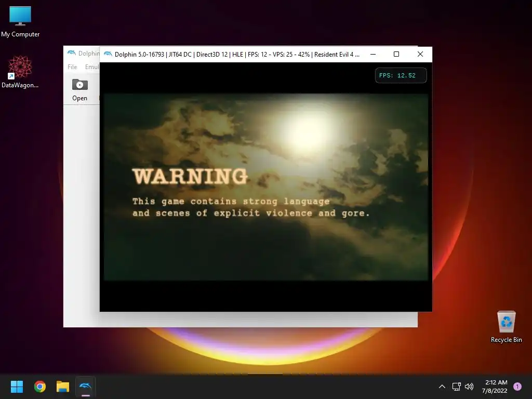532x399 pixels.
Task: Click the WARNING heading in the game
Action: click(x=190, y=177)
